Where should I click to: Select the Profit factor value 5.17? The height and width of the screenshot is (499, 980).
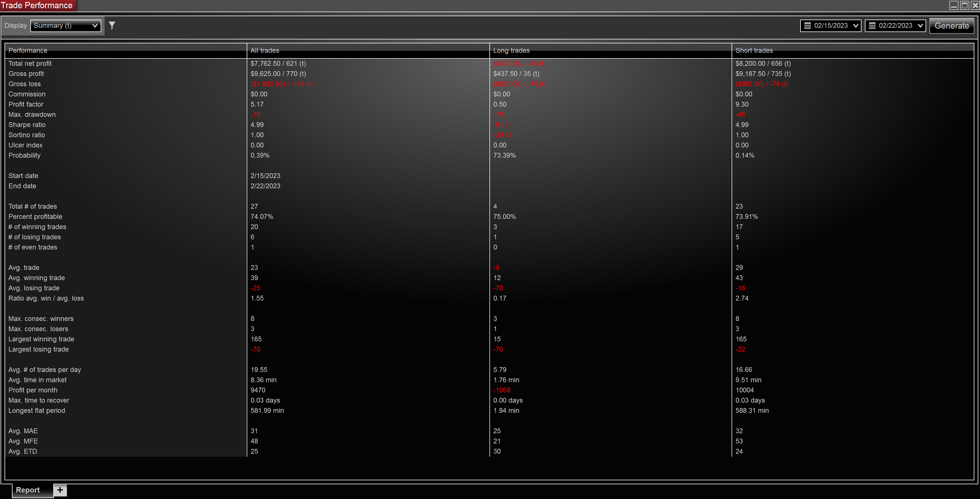coord(257,104)
